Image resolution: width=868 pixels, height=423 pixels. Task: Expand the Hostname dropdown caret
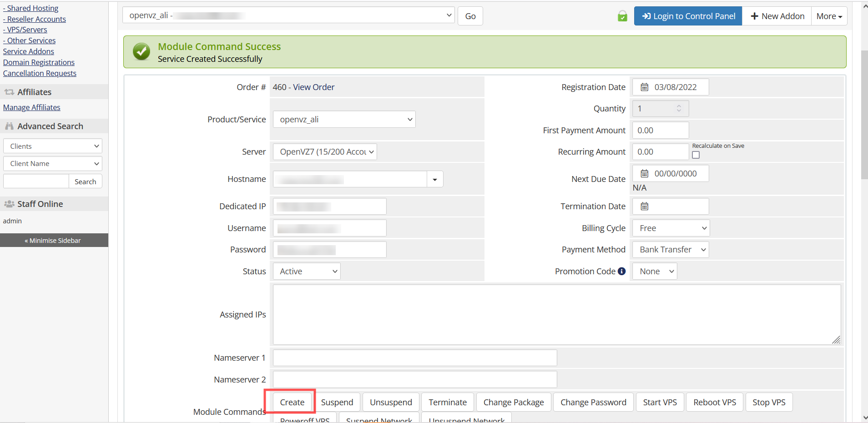point(435,180)
